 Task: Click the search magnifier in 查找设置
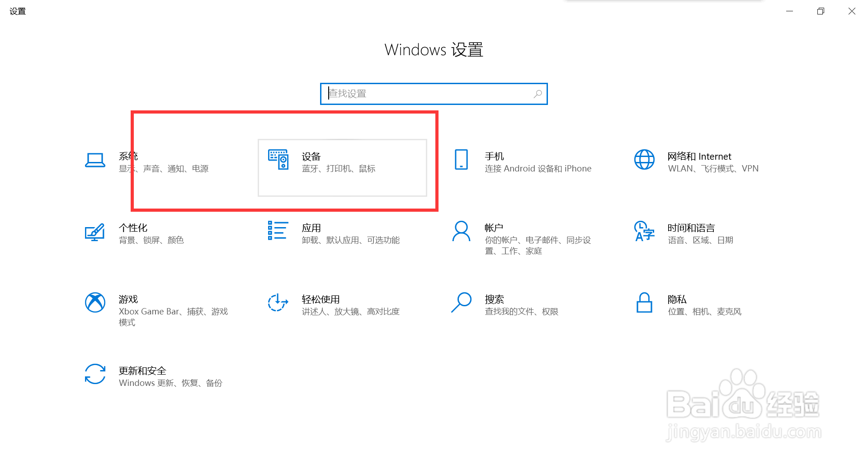(538, 94)
